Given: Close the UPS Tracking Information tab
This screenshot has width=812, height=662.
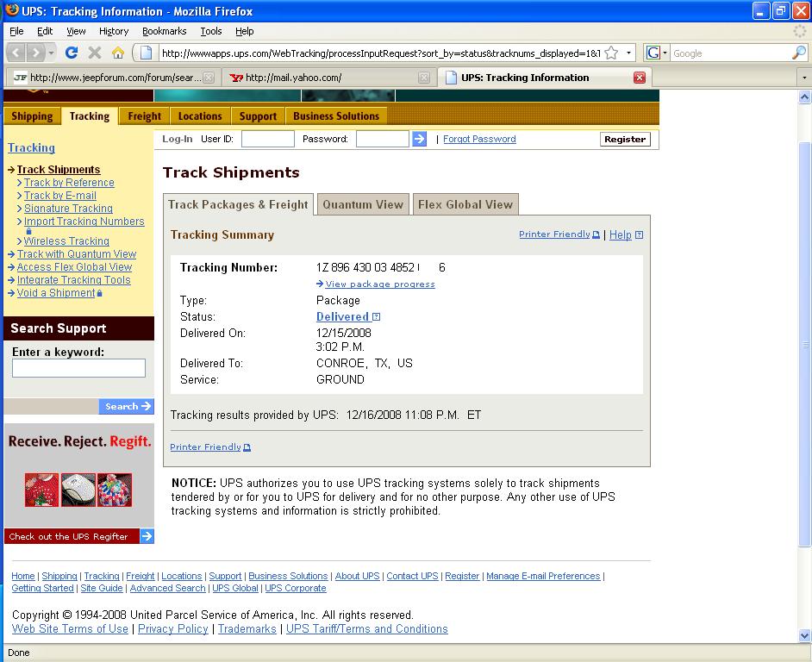Looking at the screenshot, I should tap(640, 78).
